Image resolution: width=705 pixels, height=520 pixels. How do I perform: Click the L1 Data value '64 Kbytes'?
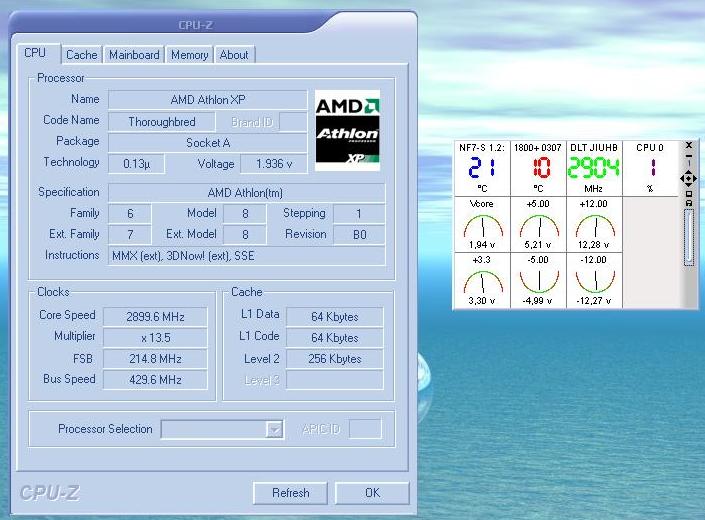(x=335, y=317)
